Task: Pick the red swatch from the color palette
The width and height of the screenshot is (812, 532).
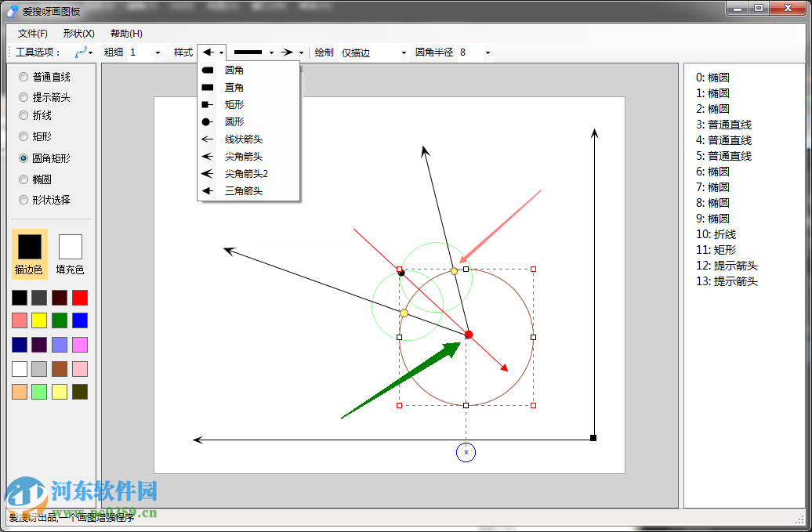Action: 79,297
